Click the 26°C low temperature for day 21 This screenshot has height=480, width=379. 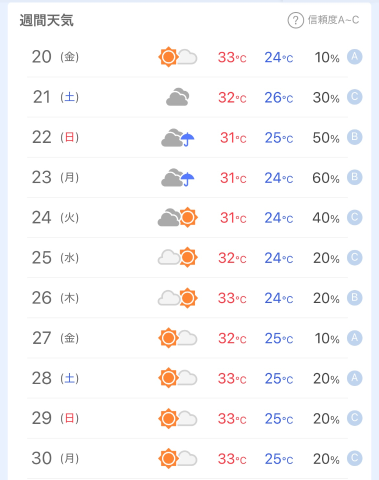click(x=279, y=98)
